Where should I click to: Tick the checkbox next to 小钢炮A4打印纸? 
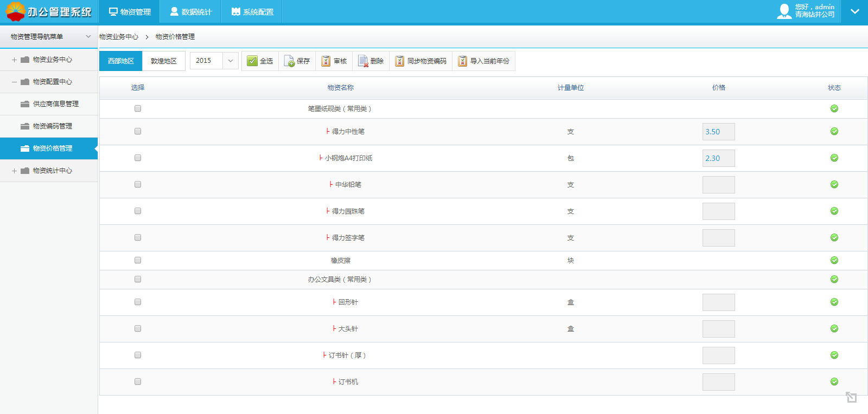pos(138,158)
